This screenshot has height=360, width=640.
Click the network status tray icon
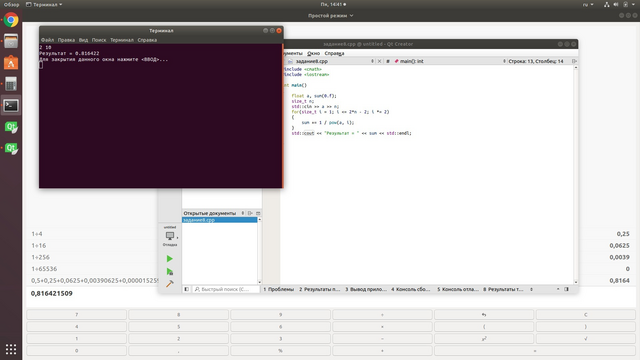coord(607,4)
